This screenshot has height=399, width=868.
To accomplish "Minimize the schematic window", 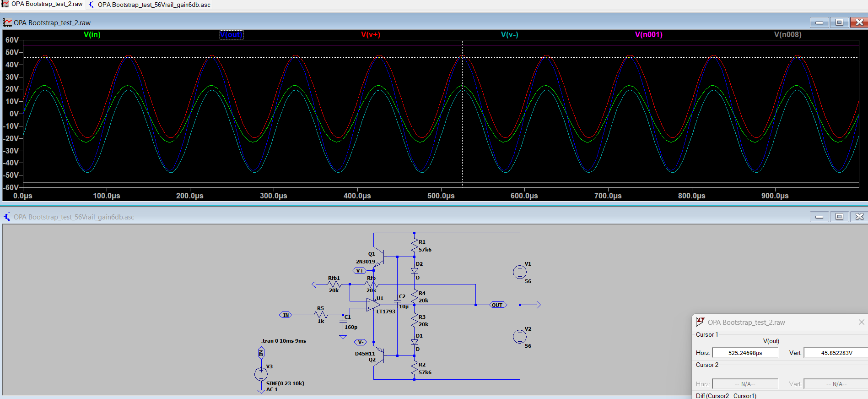I will pos(819,217).
